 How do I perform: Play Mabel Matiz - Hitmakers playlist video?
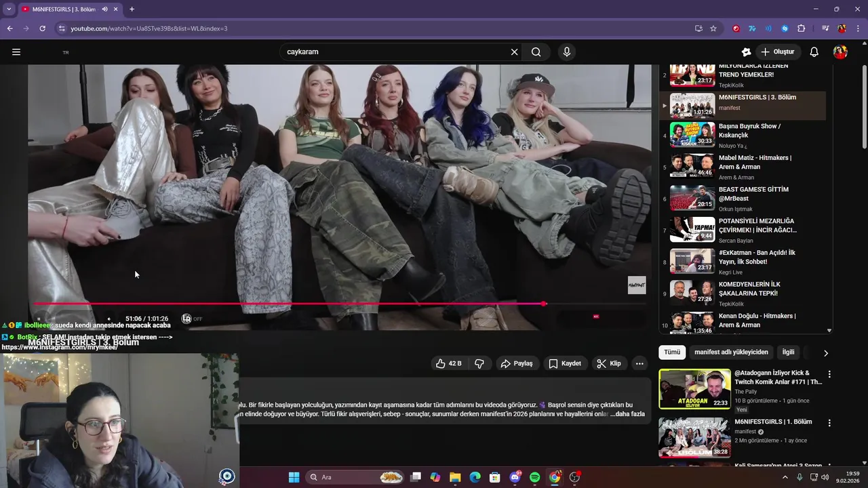[743, 166]
